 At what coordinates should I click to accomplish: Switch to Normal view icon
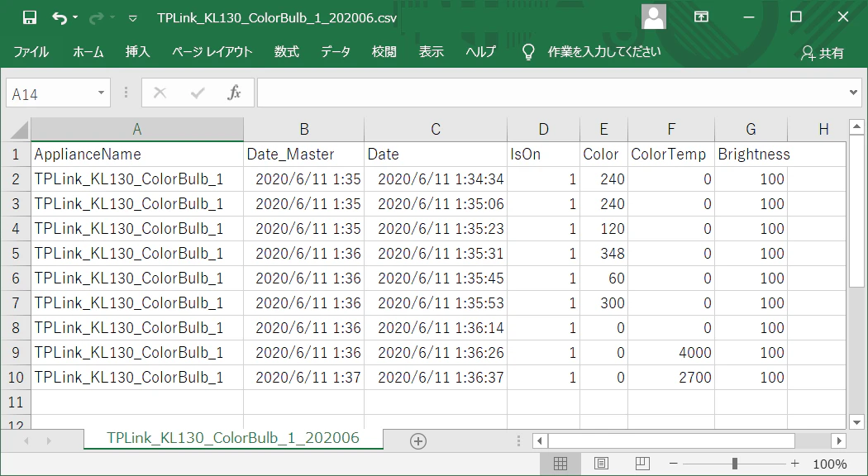560,464
